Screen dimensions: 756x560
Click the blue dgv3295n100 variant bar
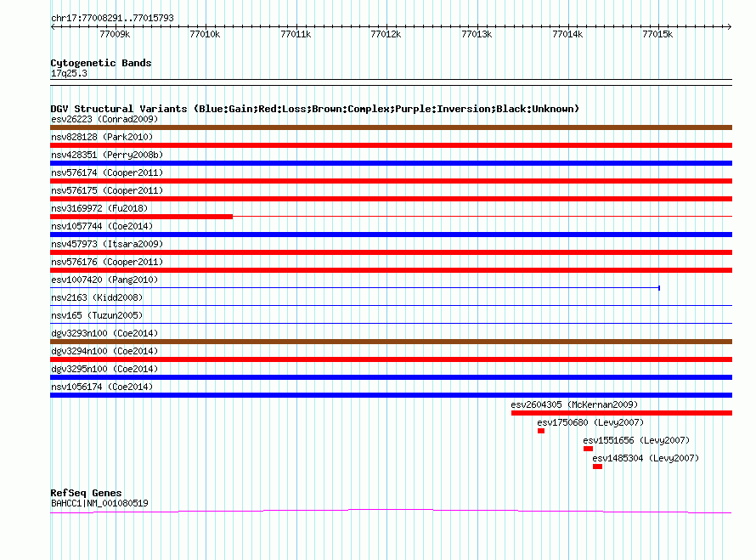[391, 377]
